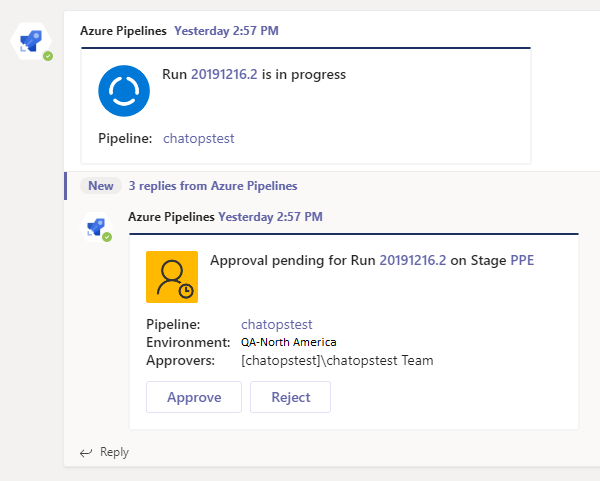
Task: Open the Reply box for this thread
Action: pyautogui.click(x=114, y=452)
